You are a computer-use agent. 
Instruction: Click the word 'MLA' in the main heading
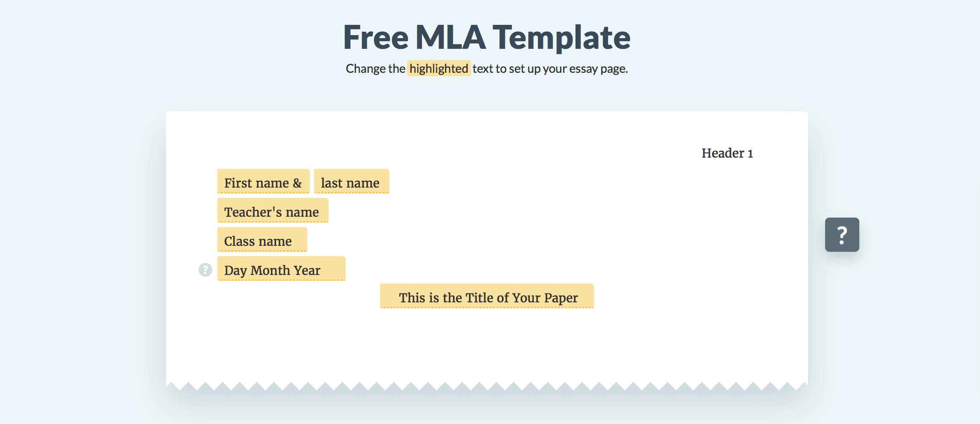click(450, 38)
